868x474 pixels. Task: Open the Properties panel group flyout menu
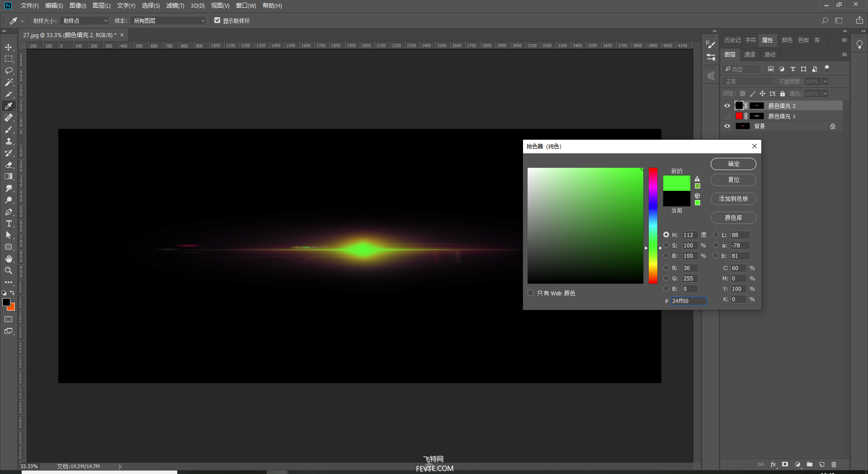click(x=844, y=40)
